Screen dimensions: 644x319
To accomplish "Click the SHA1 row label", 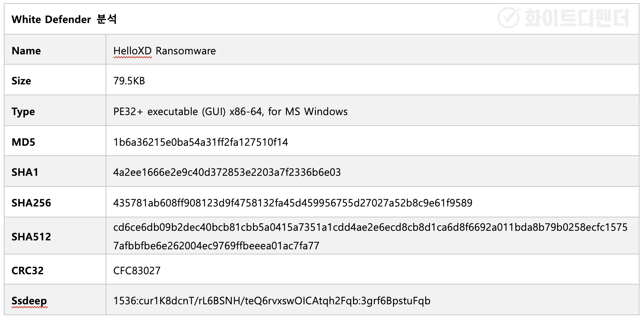I will click(x=25, y=173).
